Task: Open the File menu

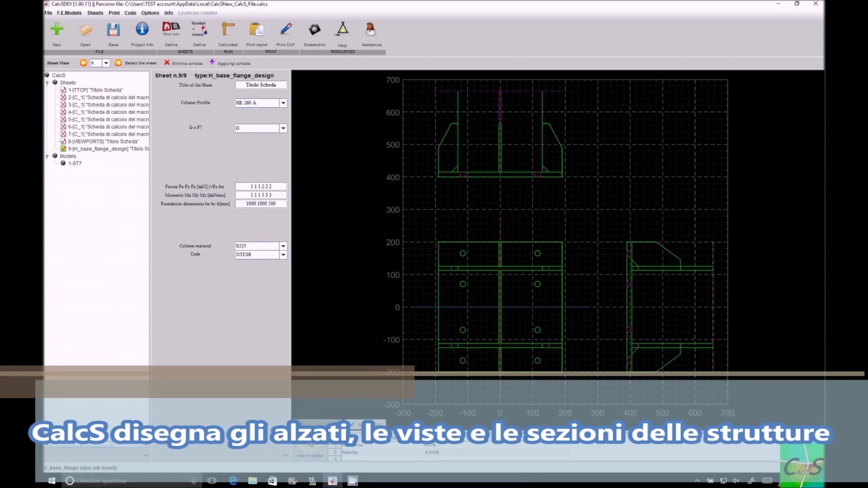Action: 48,13
